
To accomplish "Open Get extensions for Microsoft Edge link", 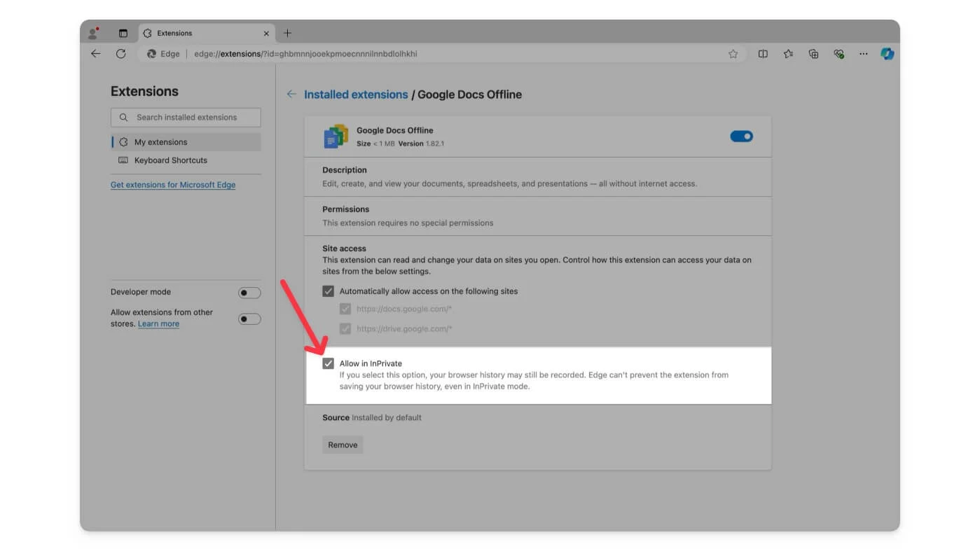I will tap(173, 185).
